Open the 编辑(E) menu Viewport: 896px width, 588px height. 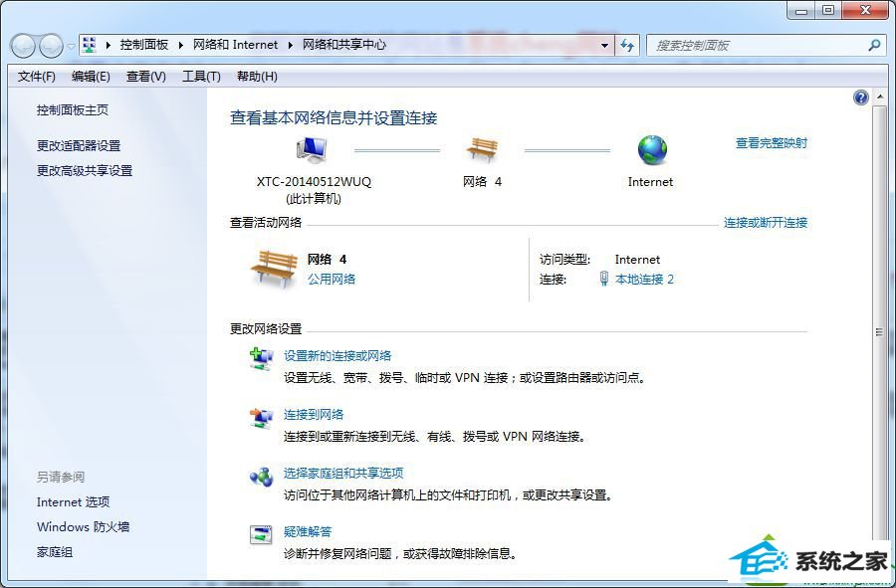tap(91, 77)
